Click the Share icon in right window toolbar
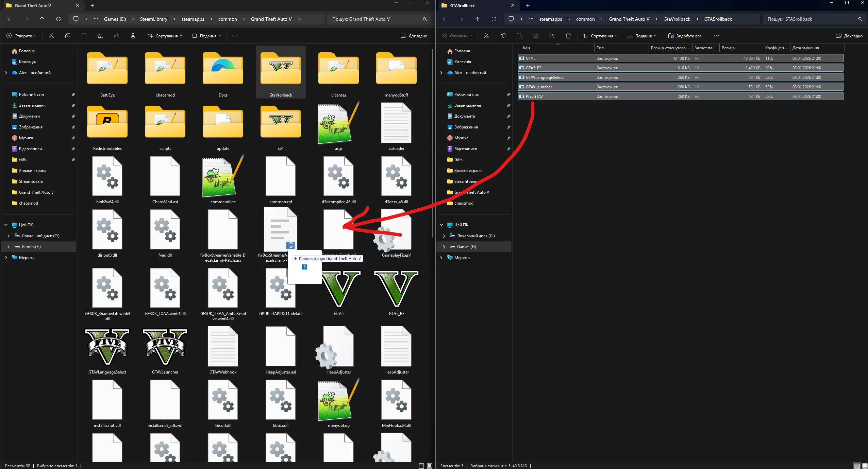Screen dimensions: 868x469 tap(552, 36)
